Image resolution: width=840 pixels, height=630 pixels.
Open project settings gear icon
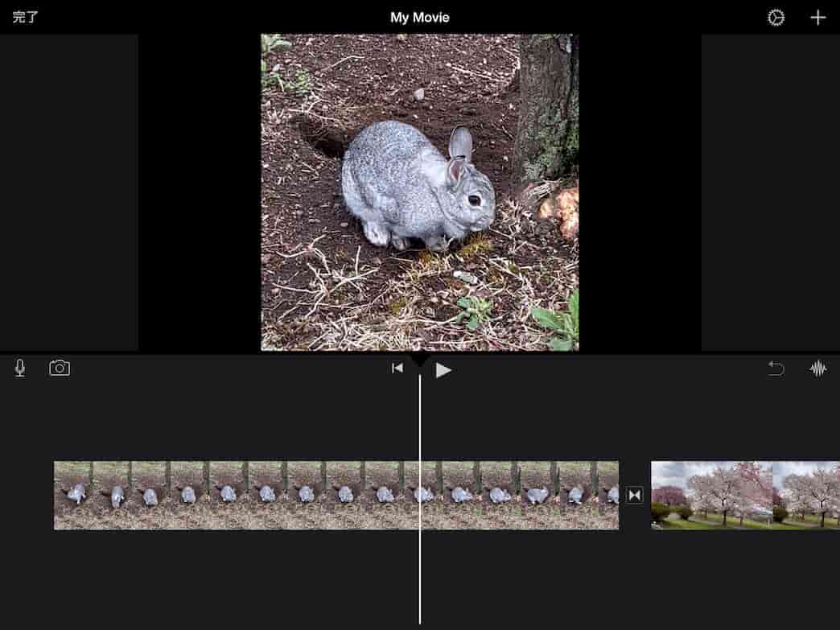point(776,18)
